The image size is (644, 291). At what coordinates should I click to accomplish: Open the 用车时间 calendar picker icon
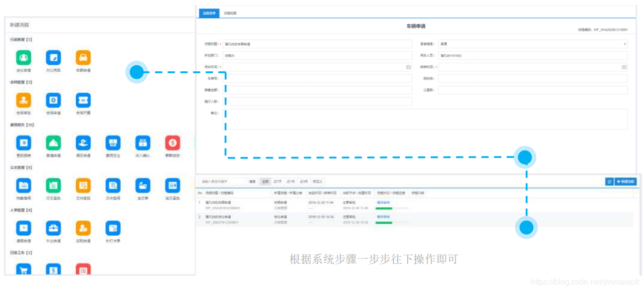pyautogui.click(x=408, y=67)
